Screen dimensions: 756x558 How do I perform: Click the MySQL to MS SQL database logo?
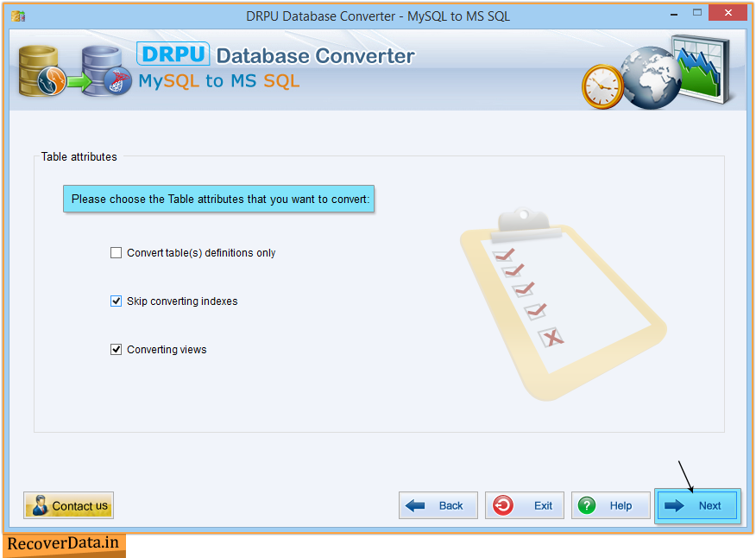pyautogui.click(x=75, y=71)
